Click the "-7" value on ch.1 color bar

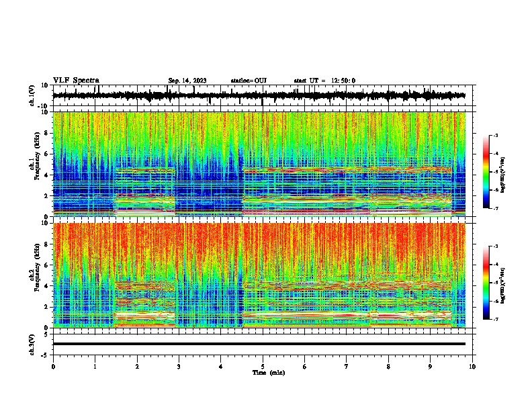point(496,208)
